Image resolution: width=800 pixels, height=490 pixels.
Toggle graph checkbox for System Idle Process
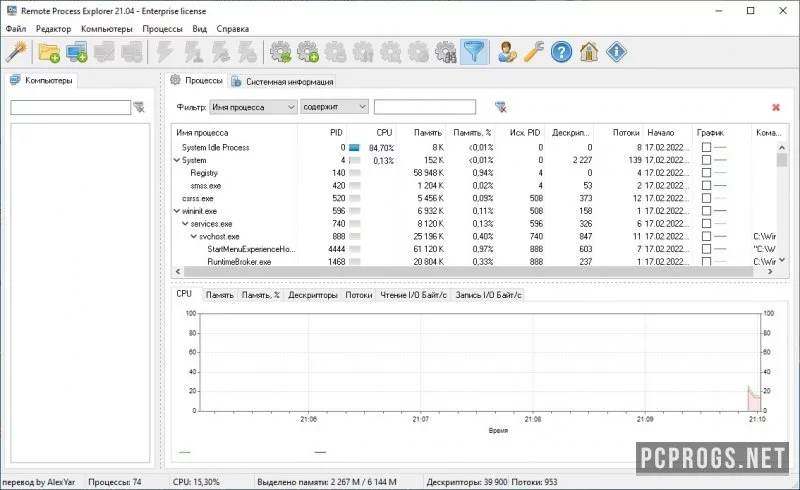coord(706,148)
